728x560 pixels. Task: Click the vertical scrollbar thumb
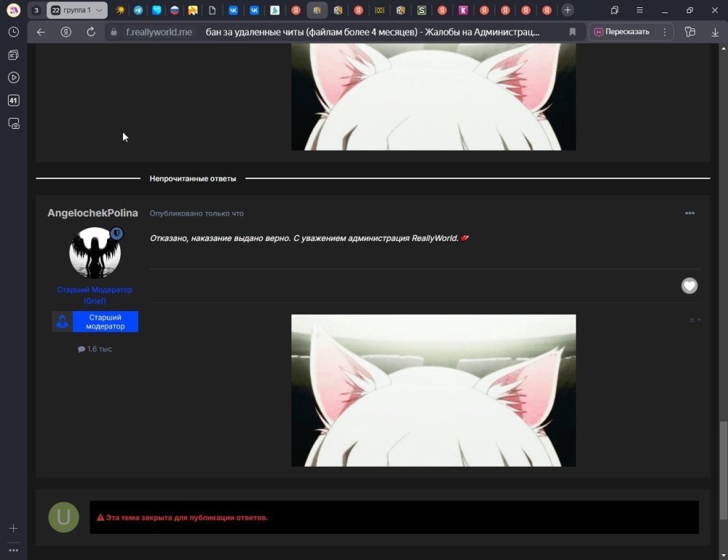(x=724, y=470)
